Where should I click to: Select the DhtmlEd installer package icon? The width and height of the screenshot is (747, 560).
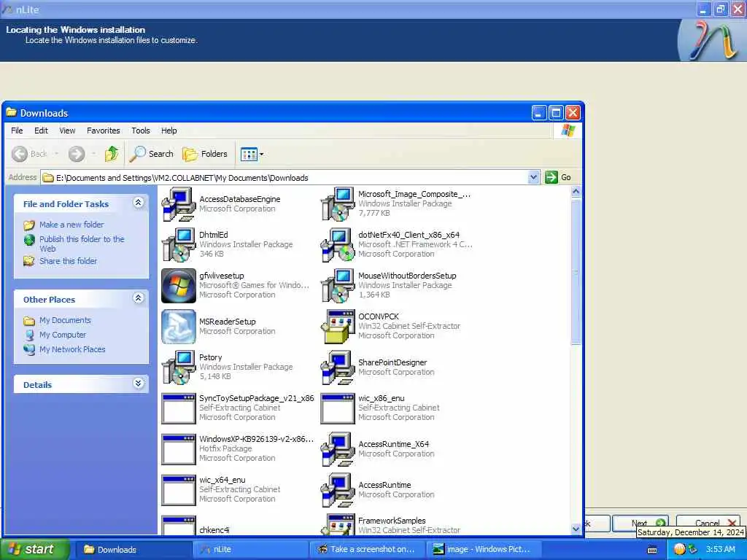pyautogui.click(x=178, y=245)
